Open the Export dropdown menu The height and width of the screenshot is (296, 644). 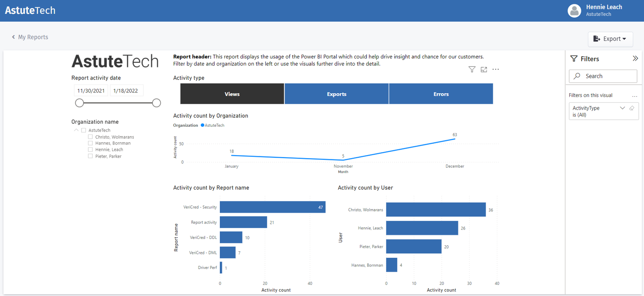click(x=610, y=39)
